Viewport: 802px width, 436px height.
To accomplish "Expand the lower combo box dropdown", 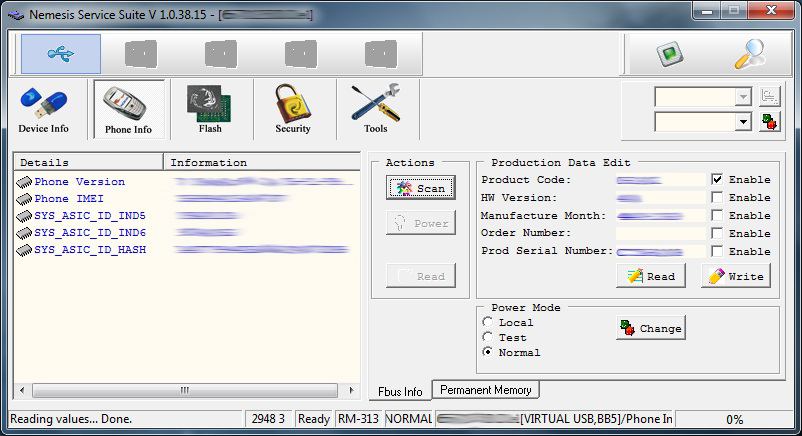I will (743, 122).
